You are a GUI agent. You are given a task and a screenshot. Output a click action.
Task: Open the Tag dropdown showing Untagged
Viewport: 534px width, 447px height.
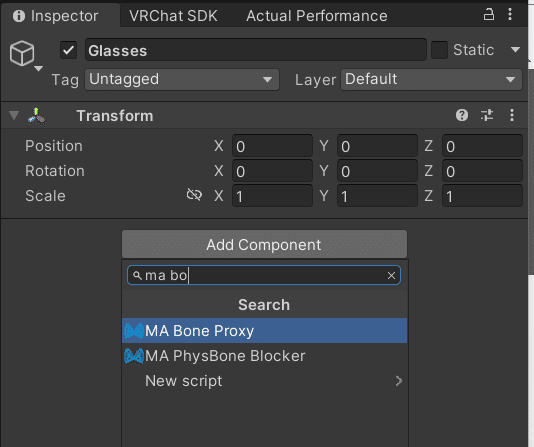pos(182,80)
